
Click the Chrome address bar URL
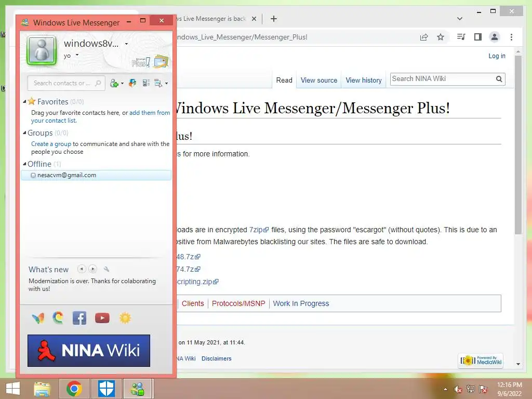(x=242, y=37)
